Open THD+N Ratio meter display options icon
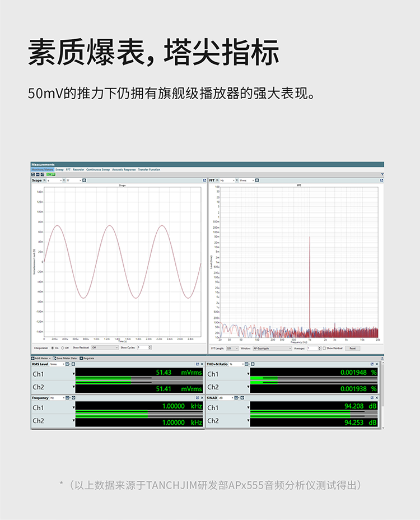 tap(246, 364)
